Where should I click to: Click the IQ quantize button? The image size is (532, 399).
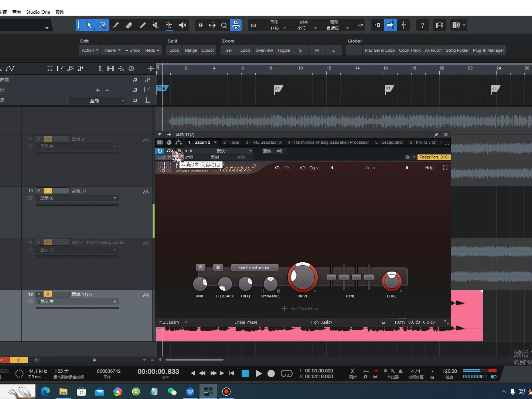[253, 25]
